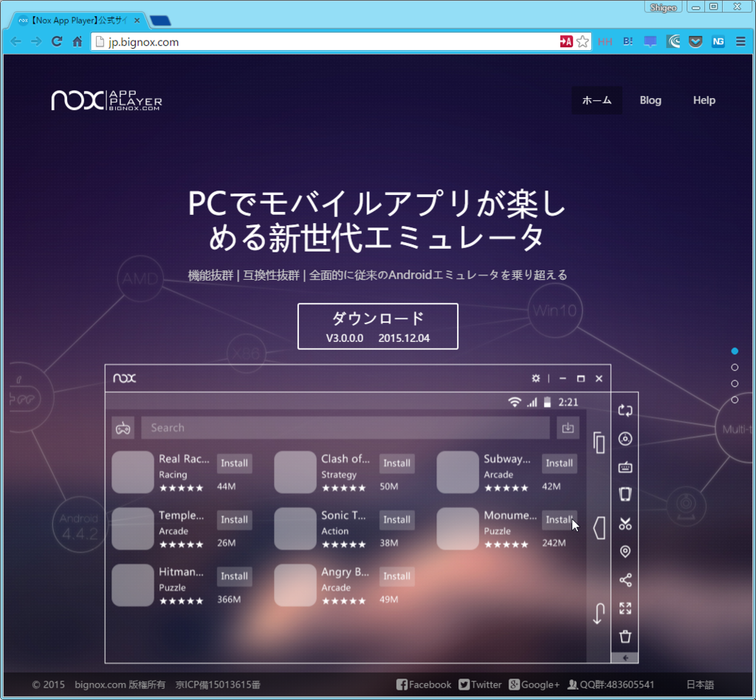Click the rotate screen icon in Nox sidebar

[625, 411]
